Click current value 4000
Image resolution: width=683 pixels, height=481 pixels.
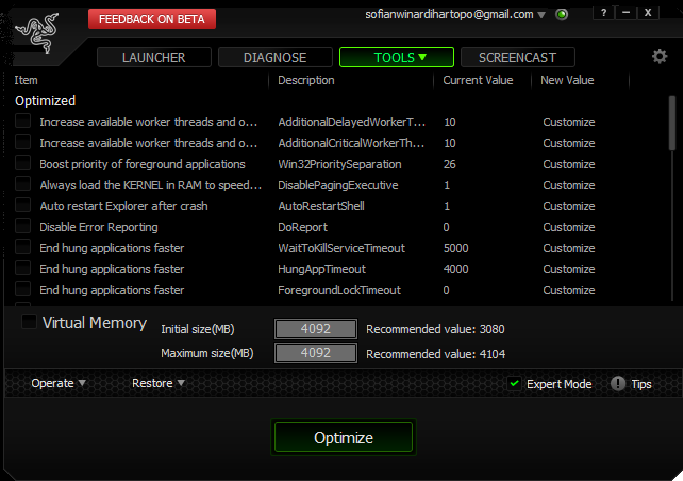point(456,269)
